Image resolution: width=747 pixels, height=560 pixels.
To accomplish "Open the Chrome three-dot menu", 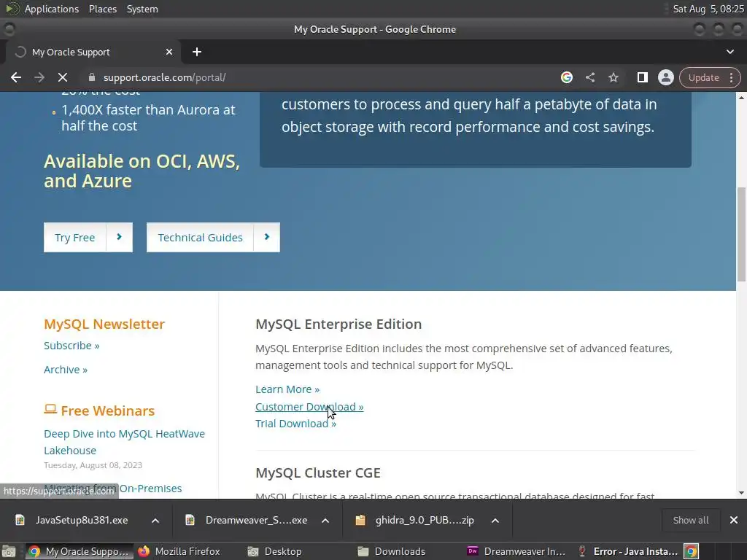I will (731, 77).
